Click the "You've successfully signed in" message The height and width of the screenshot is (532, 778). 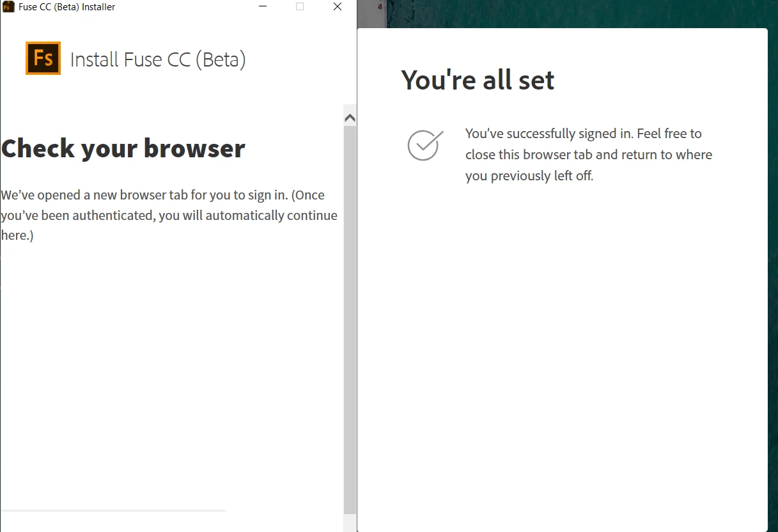tap(589, 154)
